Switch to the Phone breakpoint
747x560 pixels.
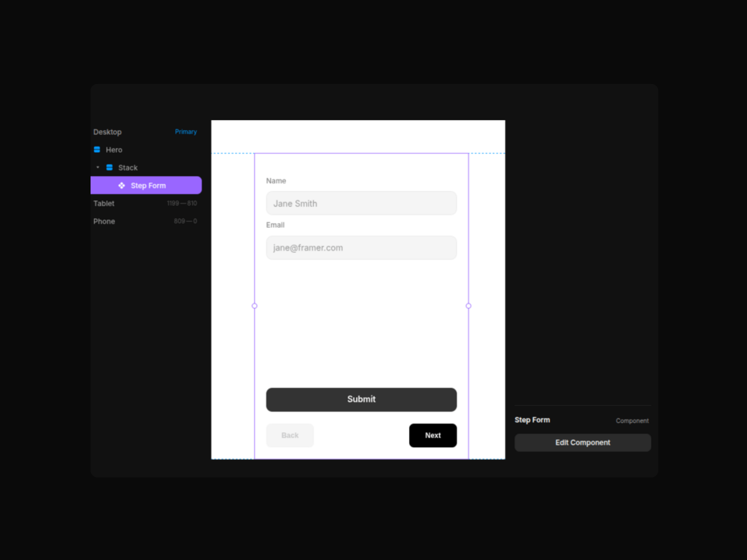pos(104,221)
